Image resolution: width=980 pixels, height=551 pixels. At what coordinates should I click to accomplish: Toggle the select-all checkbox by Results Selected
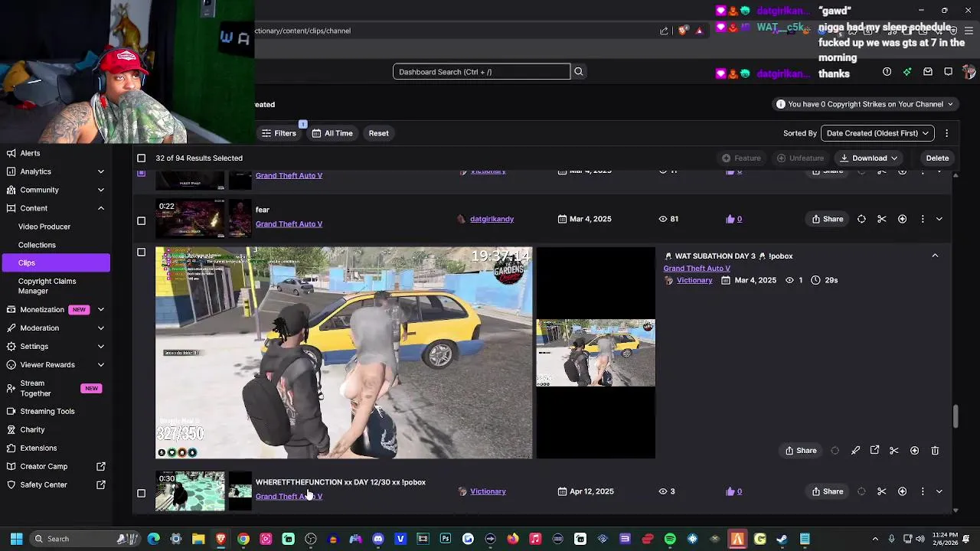pyautogui.click(x=141, y=158)
